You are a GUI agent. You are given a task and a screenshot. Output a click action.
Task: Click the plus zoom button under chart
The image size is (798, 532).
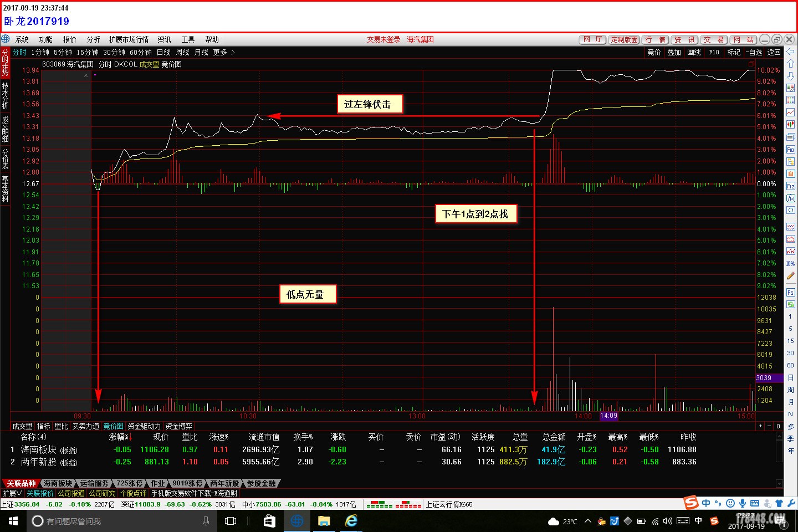(x=761, y=426)
